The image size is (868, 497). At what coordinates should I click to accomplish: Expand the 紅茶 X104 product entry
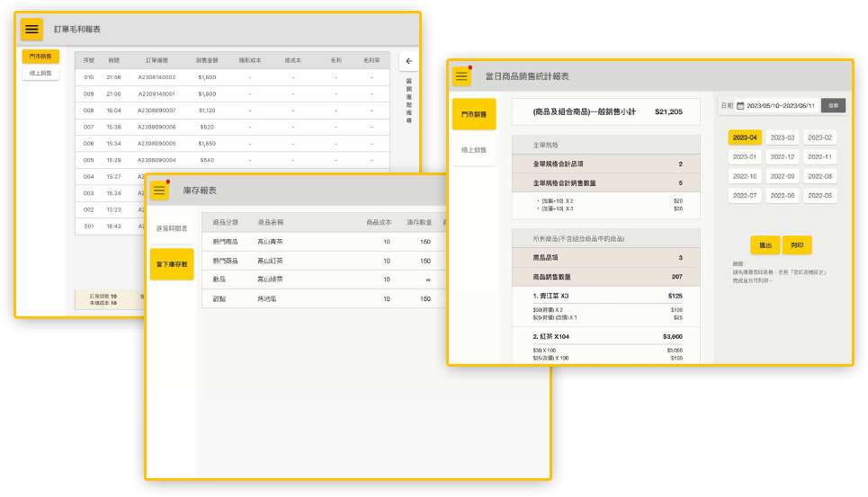click(605, 335)
